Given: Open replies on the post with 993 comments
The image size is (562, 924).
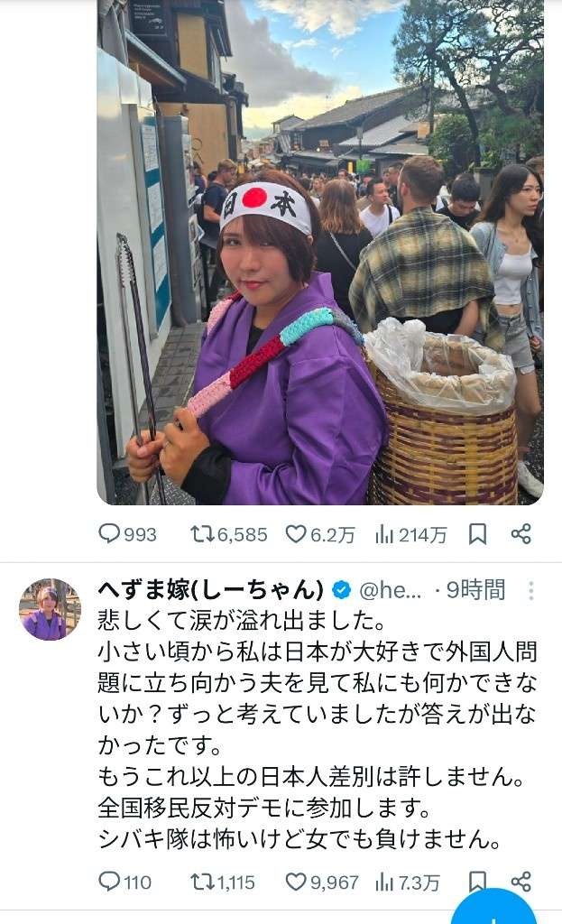Looking at the screenshot, I should pyautogui.click(x=127, y=534).
